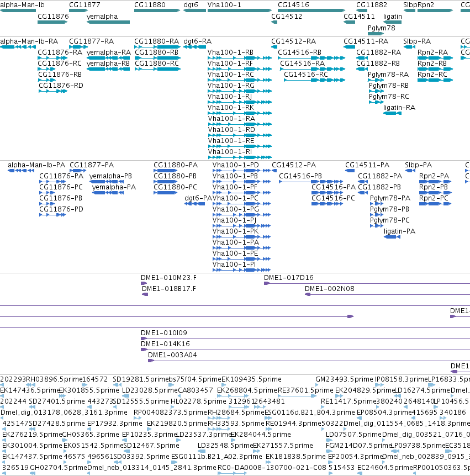Select the CG11882-RB transcript label

coord(378,64)
